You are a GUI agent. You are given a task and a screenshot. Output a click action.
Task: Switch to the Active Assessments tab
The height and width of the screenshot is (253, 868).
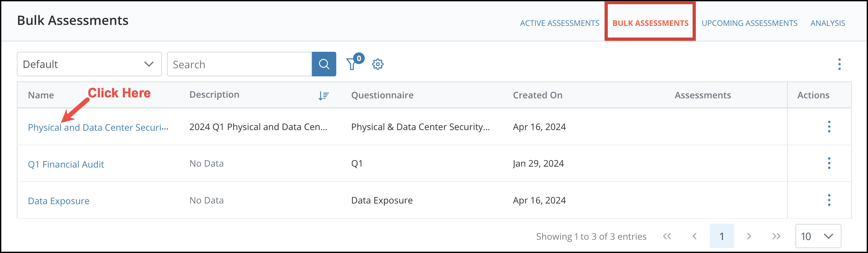559,23
